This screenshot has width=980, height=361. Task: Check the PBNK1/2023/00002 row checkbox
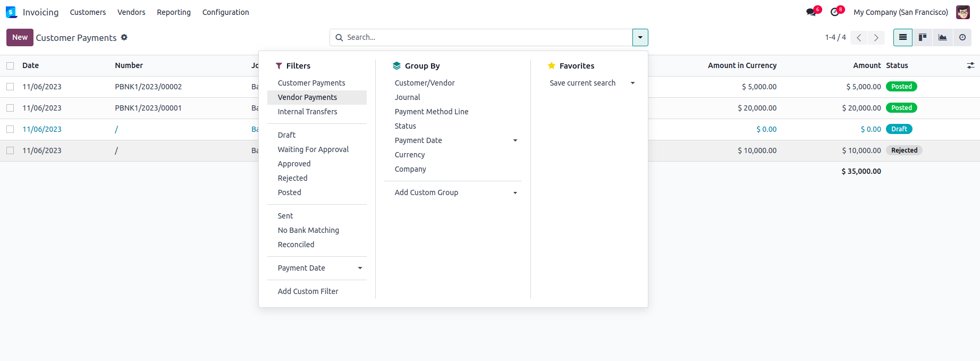coord(10,87)
